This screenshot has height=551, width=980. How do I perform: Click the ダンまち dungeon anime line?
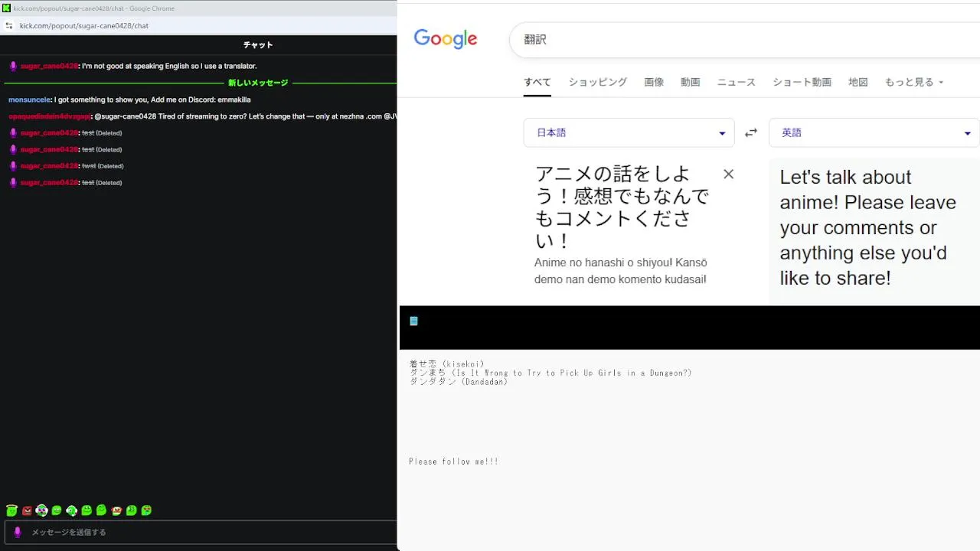(x=550, y=373)
